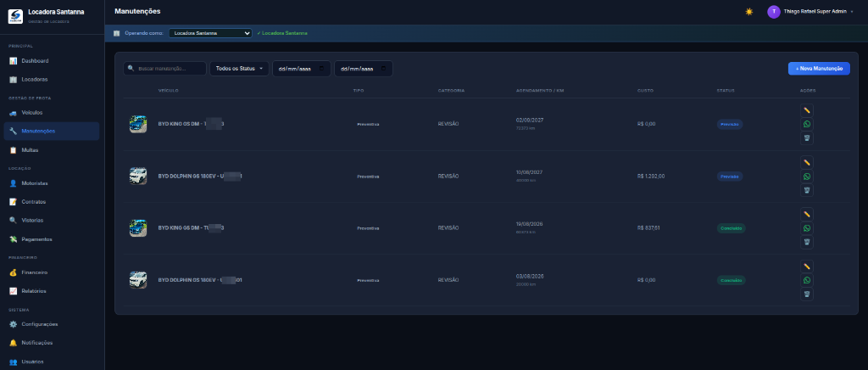Viewport: 868px width, 370px height.
Task: Open Multas page
Action: (52, 150)
